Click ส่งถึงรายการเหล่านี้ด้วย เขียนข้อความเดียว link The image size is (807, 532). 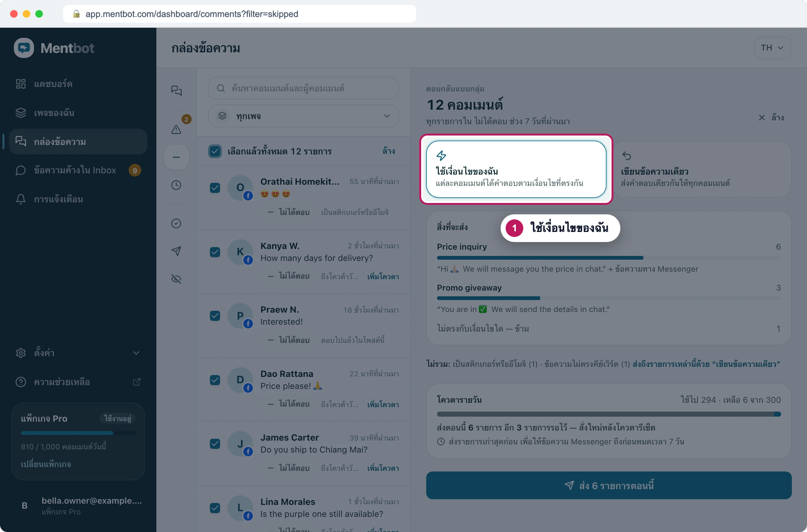[706, 364]
